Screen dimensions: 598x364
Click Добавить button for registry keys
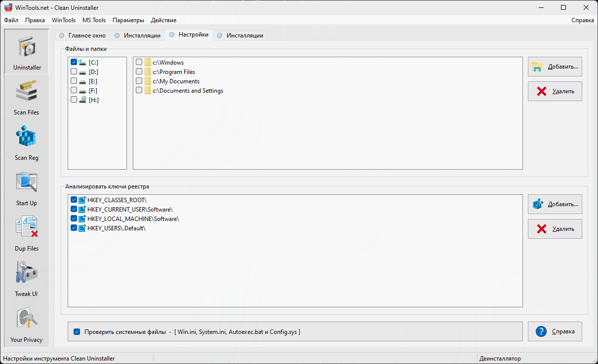click(x=555, y=204)
